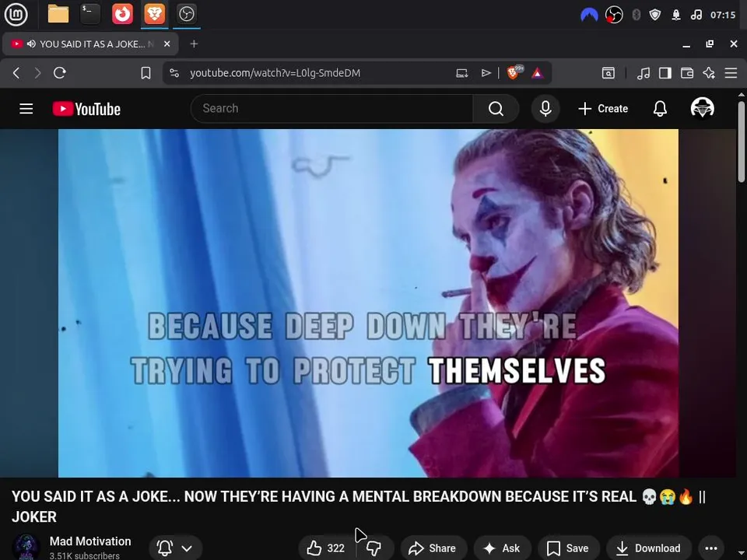Image resolution: width=747 pixels, height=560 pixels.
Task: Open a new browser tab
Action: click(x=194, y=44)
